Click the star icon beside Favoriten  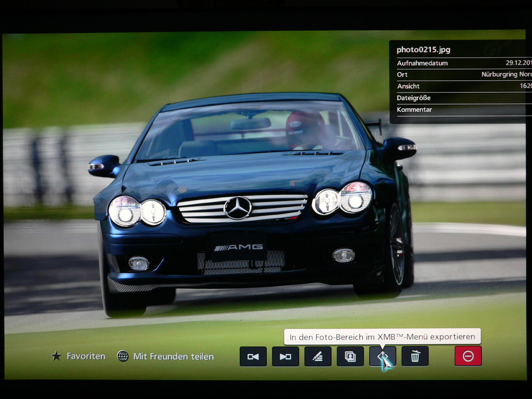56,356
